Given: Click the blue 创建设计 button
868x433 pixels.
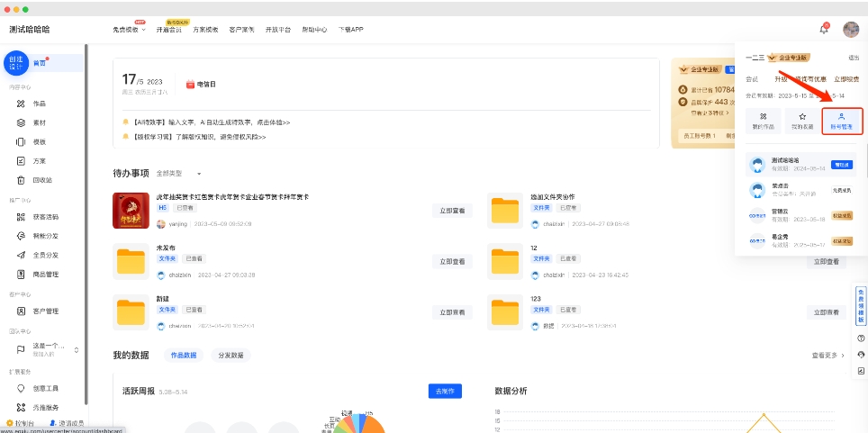Looking at the screenshot, I should 14,64.
